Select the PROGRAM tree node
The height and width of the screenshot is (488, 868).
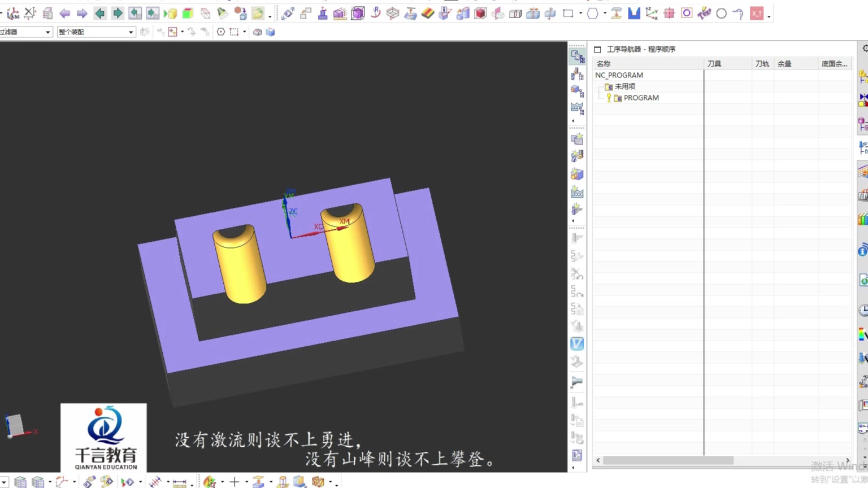(641, 98)
